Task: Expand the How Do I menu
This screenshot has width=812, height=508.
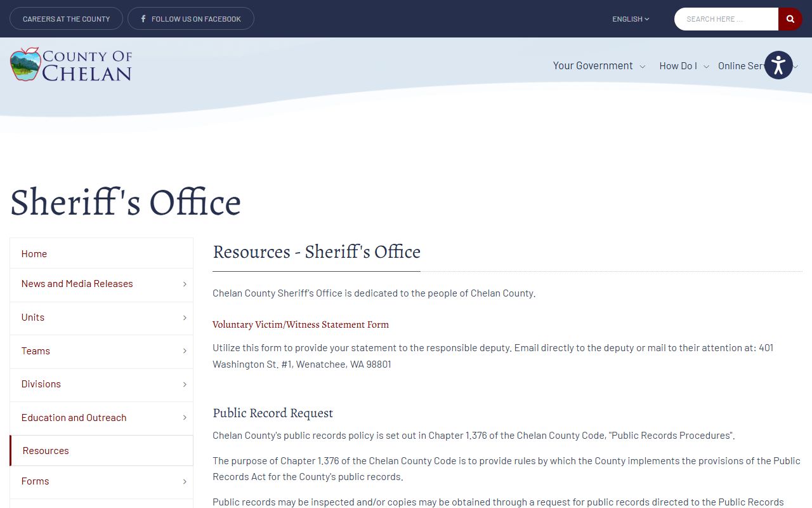Action: tap(684, 65)
